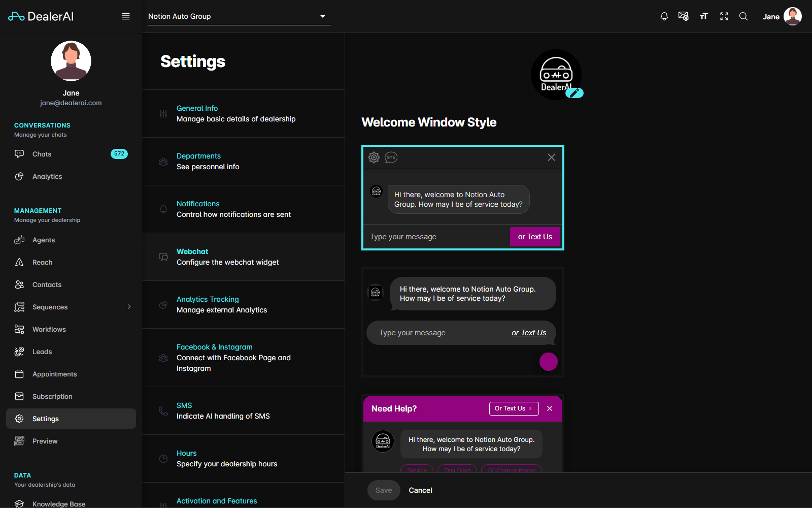Select Departments settings
812x508 pixels.
click(244, 162)
